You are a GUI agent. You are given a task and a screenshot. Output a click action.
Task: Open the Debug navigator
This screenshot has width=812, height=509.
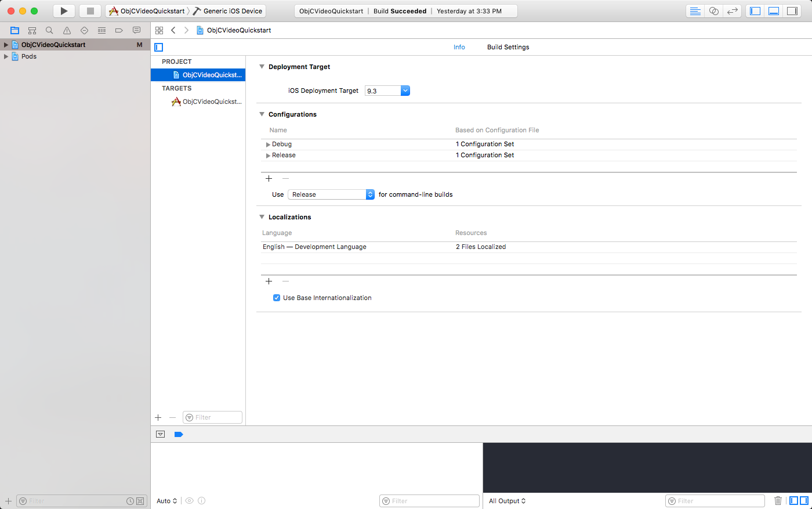click(101, 30)
